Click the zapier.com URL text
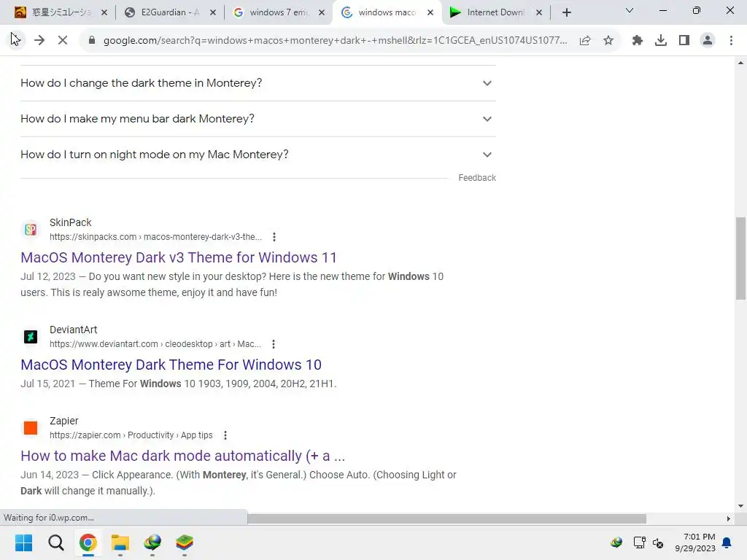The height and width of the screenshot is (560, 747). (131, 435)
